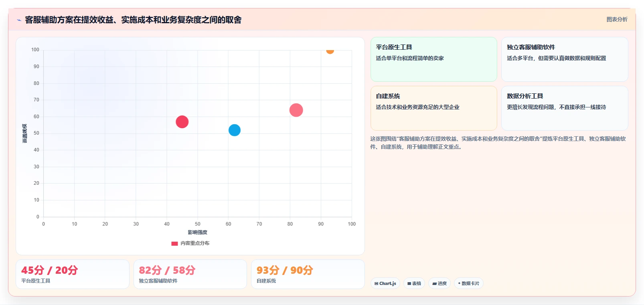
Task: Toggle the 内容重点分布 legend item
Action: [190, 243]
